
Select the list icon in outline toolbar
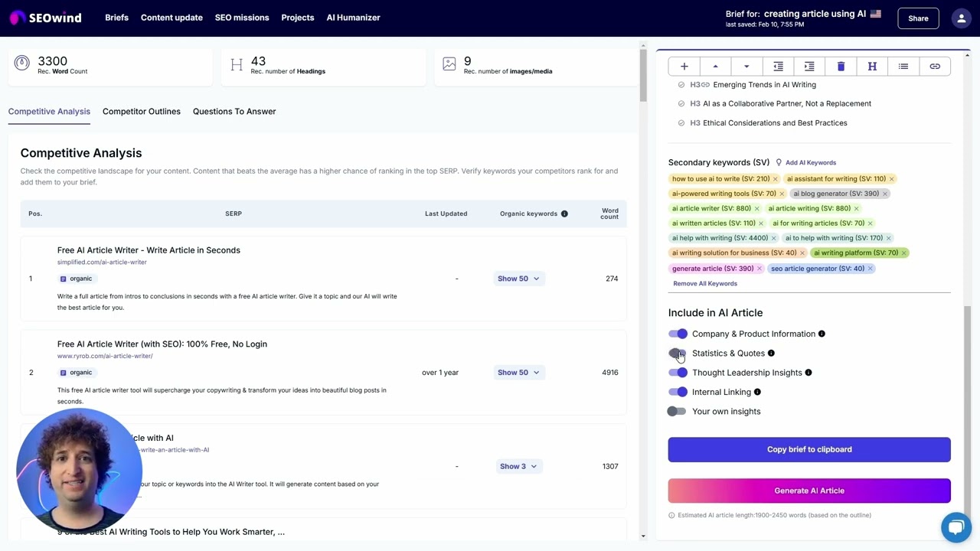[x=903, y=67]
